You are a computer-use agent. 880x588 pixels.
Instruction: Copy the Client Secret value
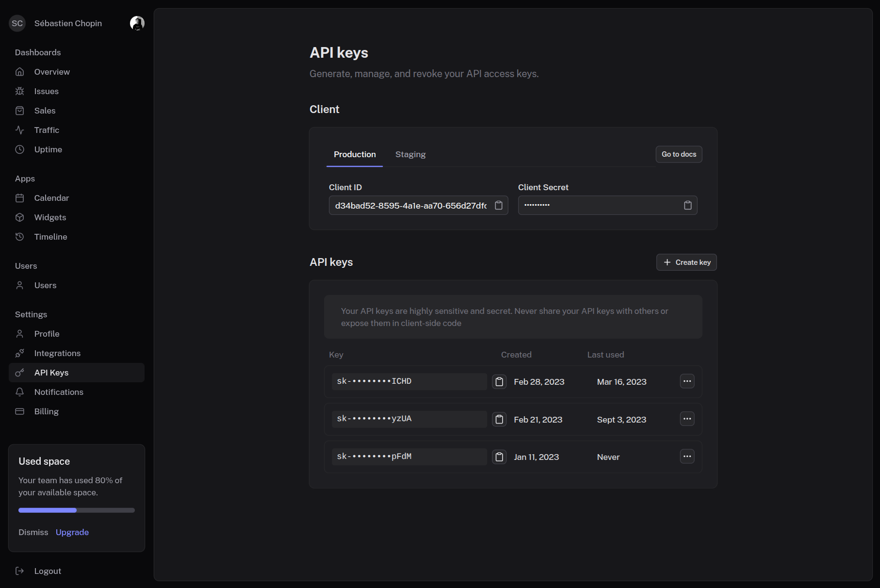(687, 205)
